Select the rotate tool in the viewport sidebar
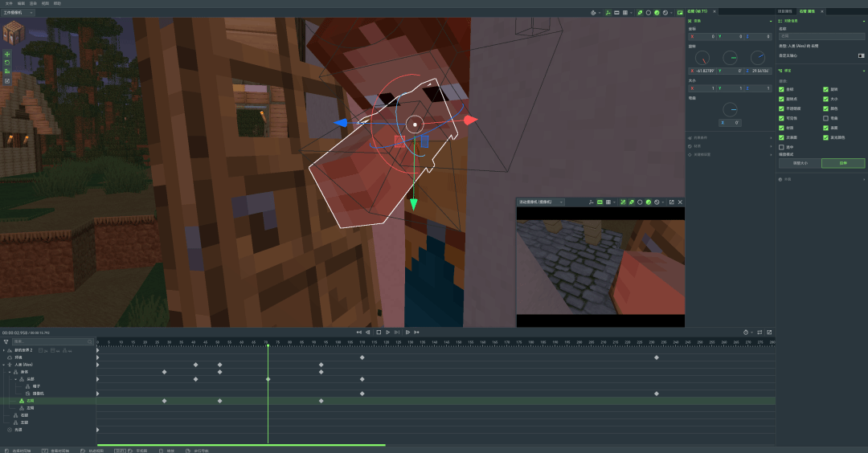Screen dimensions: 868x453 click(7, 63)
